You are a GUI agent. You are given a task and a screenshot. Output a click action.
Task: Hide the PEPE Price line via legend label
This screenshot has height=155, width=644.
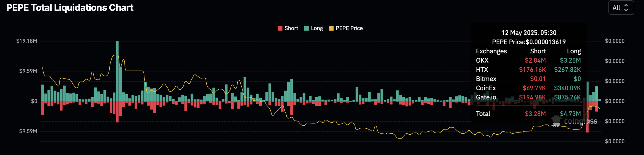tap(349, 28)
